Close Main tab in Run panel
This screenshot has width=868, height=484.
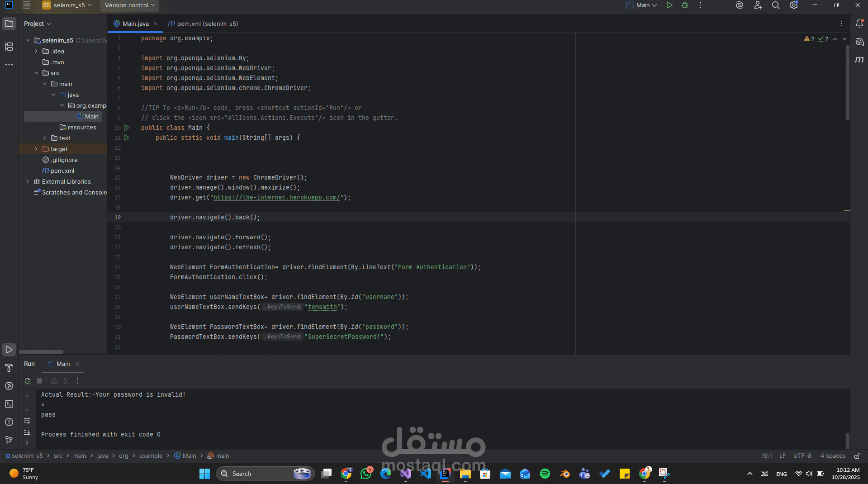[77, 364]
